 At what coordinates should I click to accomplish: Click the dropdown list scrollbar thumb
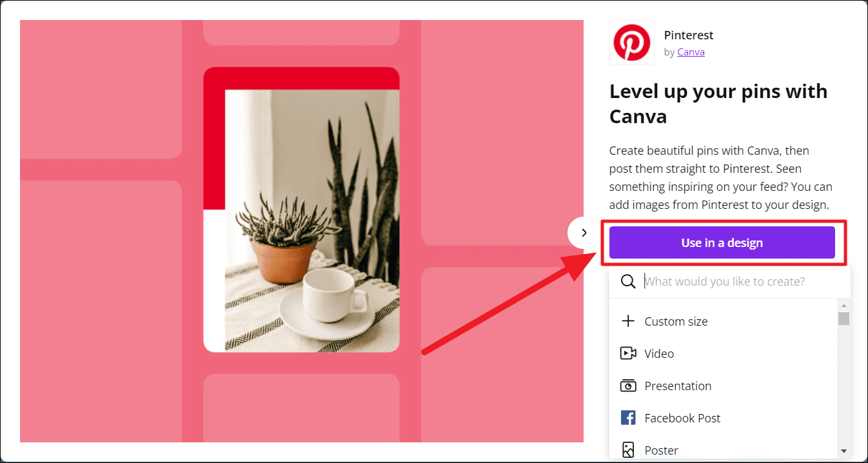pyautogui.click(x=843, y=319)
